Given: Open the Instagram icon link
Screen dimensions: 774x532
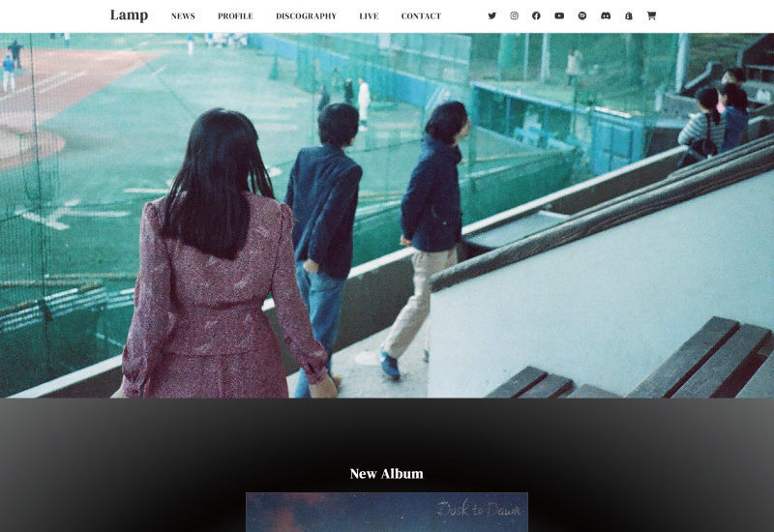Looking at the screenshot, I should [x=514, y=16].
